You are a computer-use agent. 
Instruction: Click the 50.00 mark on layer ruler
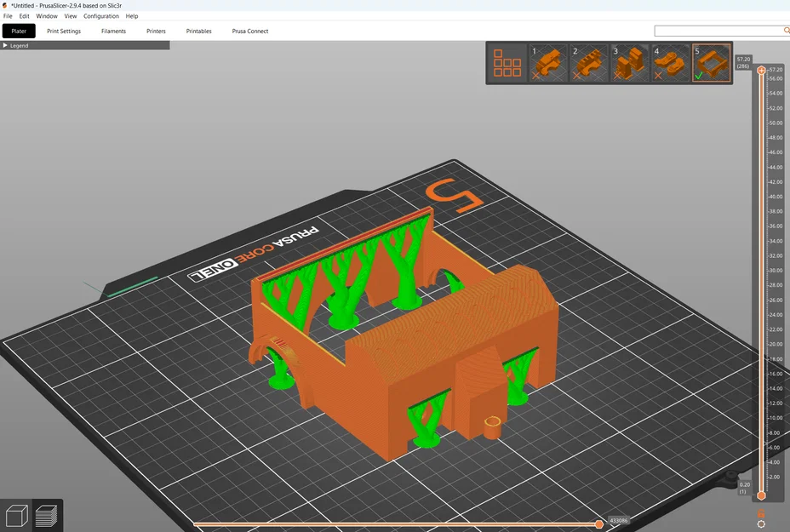776,123
